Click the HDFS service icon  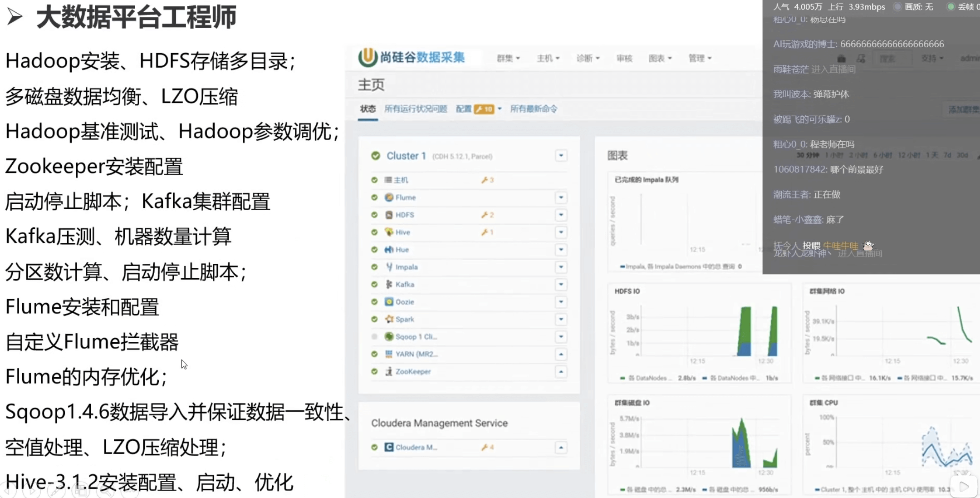click(389, 215)
